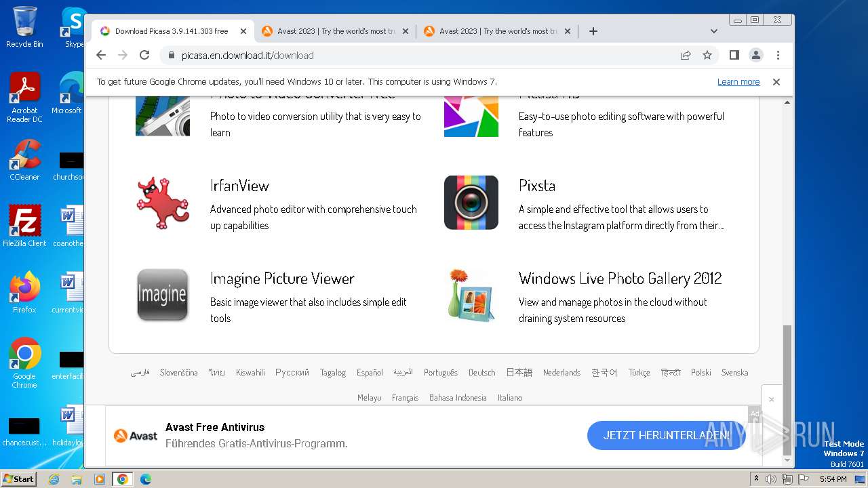The image size is (868, 488).
Task: Open the Imagine Picture Viewer link
Action: tap(282, 279)
